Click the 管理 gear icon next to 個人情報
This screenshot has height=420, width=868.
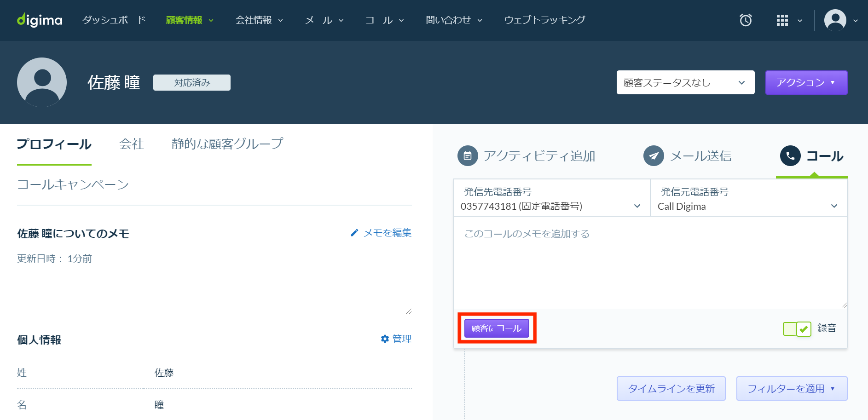tap(385, 339)
